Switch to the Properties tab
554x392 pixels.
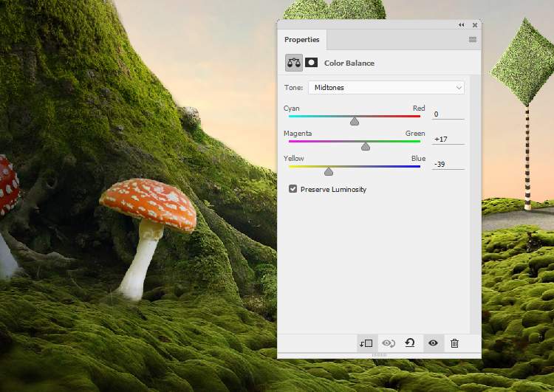(302, 40)
